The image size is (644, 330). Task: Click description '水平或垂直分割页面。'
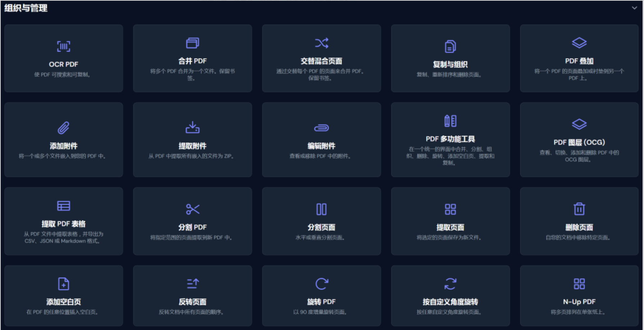pos(320,237)
